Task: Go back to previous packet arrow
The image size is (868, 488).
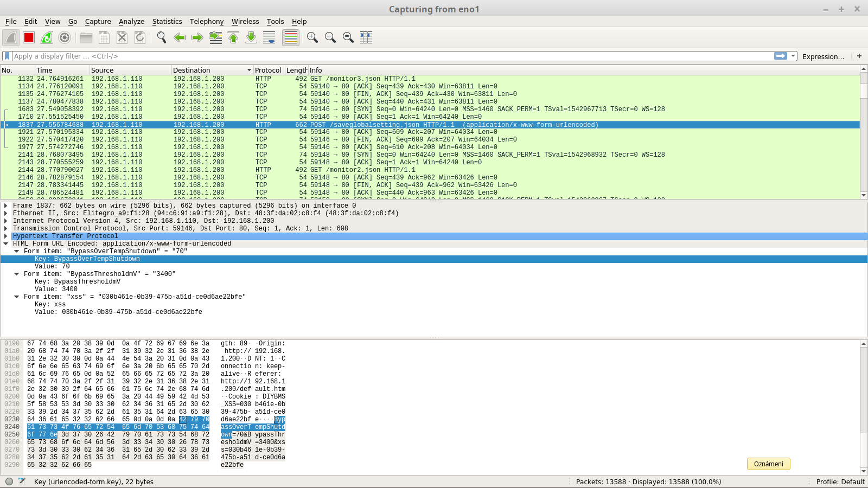Action: (180, 37)
